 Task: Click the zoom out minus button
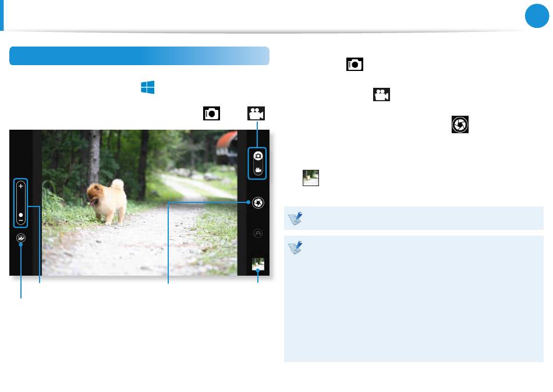21,220
